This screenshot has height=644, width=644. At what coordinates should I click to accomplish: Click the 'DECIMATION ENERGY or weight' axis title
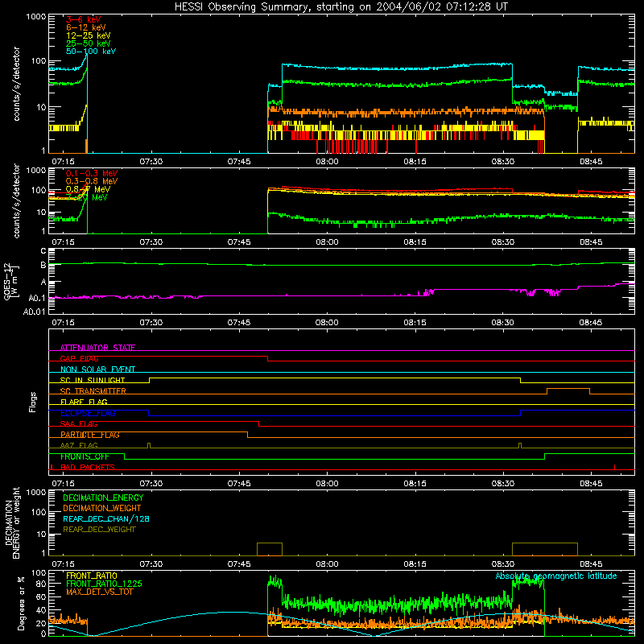point(12,522)
